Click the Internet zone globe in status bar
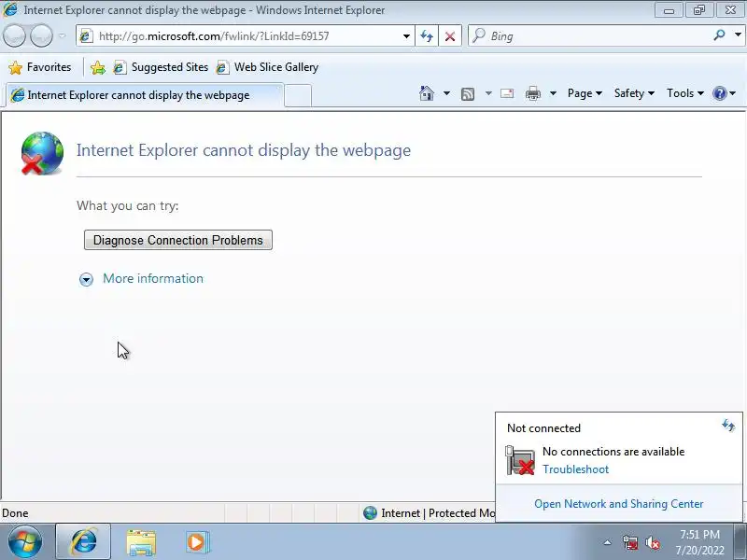 click(x=370, y=512)
